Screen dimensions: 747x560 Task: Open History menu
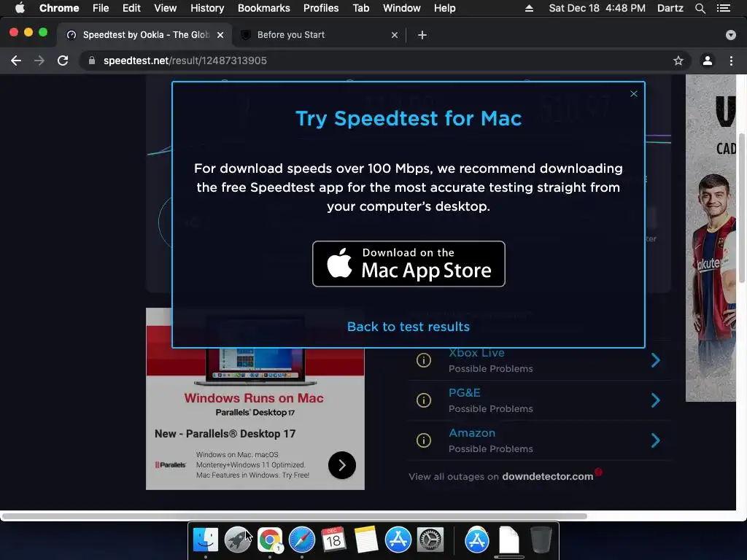(207, 8)
